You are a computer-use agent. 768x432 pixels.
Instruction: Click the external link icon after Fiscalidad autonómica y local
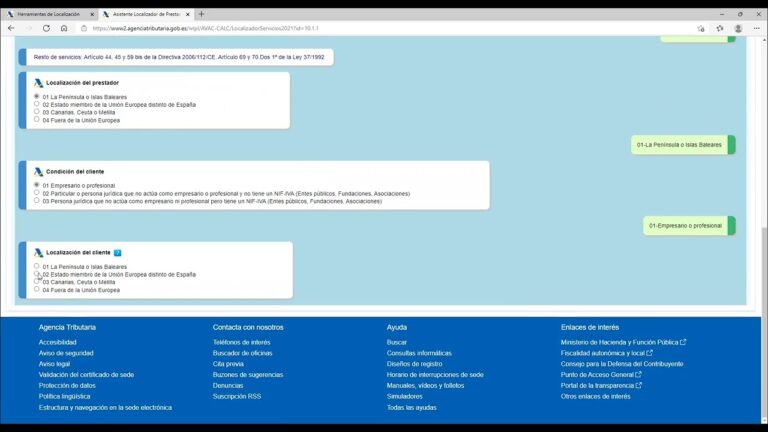tap(649, 353)
